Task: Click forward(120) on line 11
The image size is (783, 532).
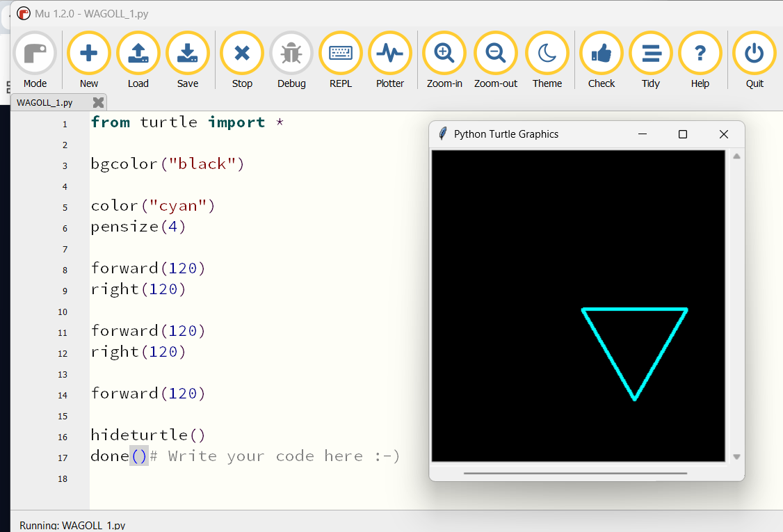Action: click(x=148, y=331)
